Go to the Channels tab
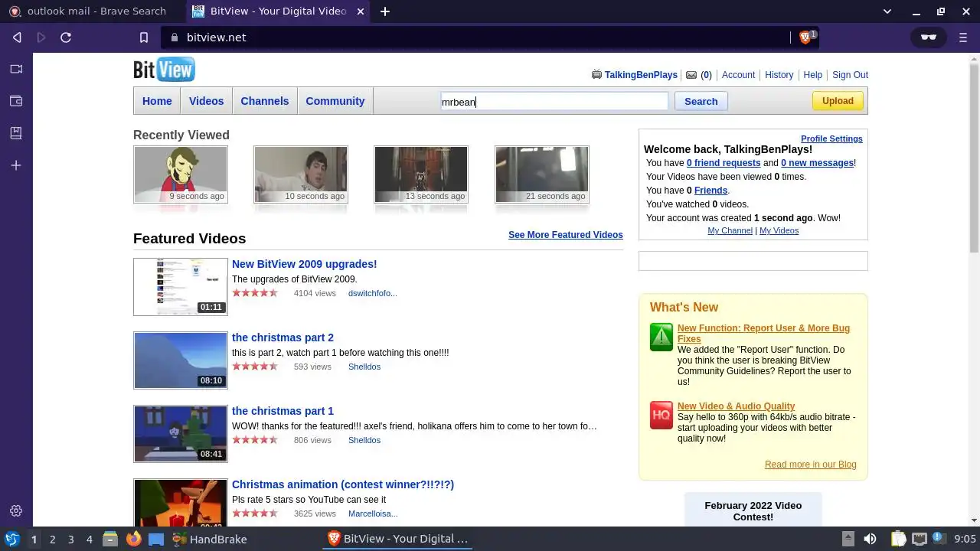The width and height of the screenshot is (980, 551). [x=265, y=101]
